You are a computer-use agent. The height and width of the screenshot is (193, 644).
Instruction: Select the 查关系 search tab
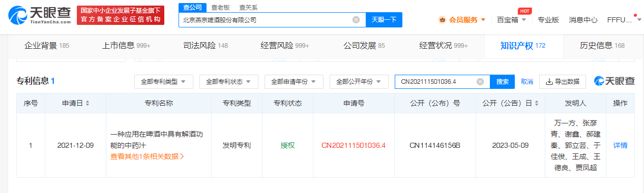(x=248, y=7)
